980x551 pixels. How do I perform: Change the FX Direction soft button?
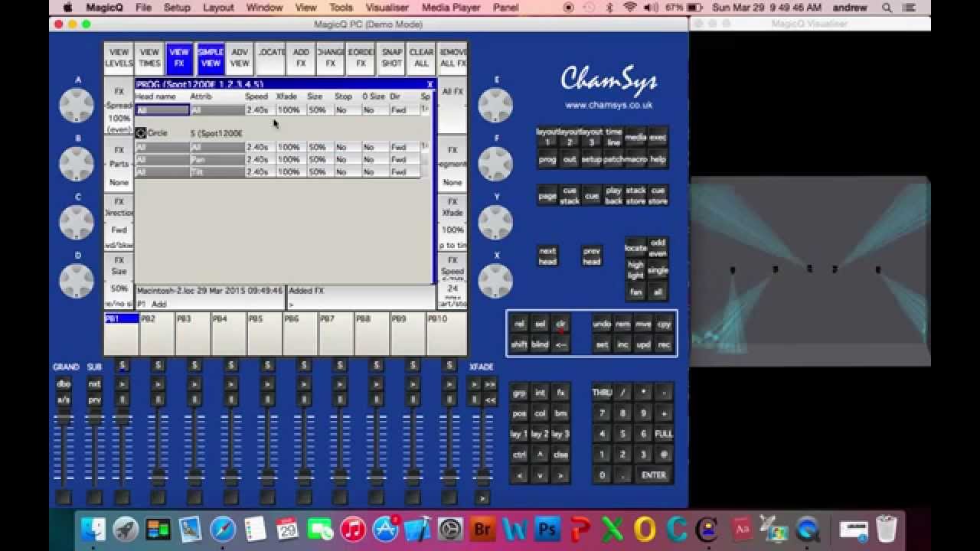(119, 223)
